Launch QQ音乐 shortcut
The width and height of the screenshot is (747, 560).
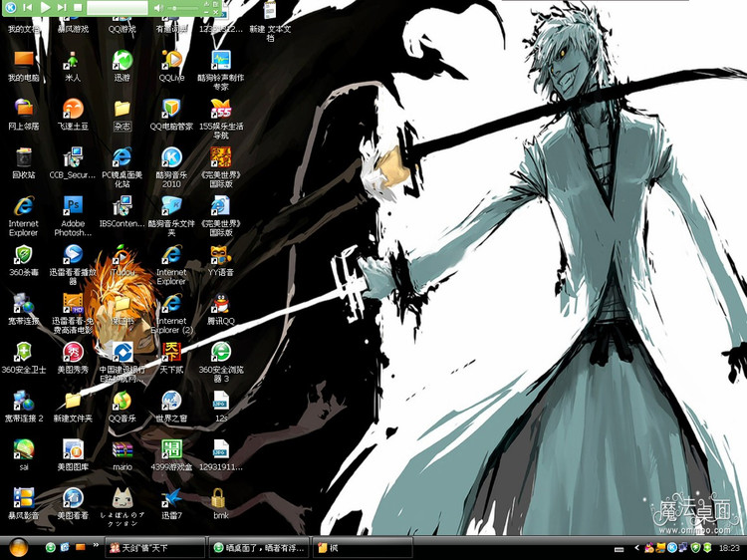point(122,407)
